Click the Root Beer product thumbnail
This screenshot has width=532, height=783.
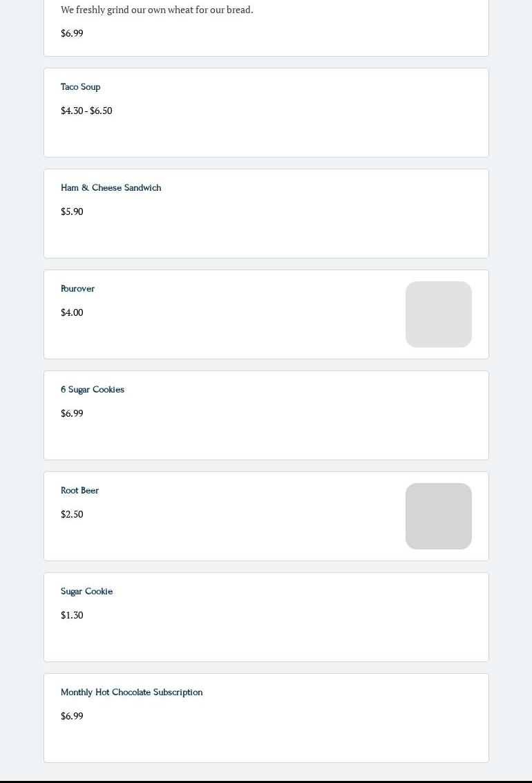[x=439, y=516]
